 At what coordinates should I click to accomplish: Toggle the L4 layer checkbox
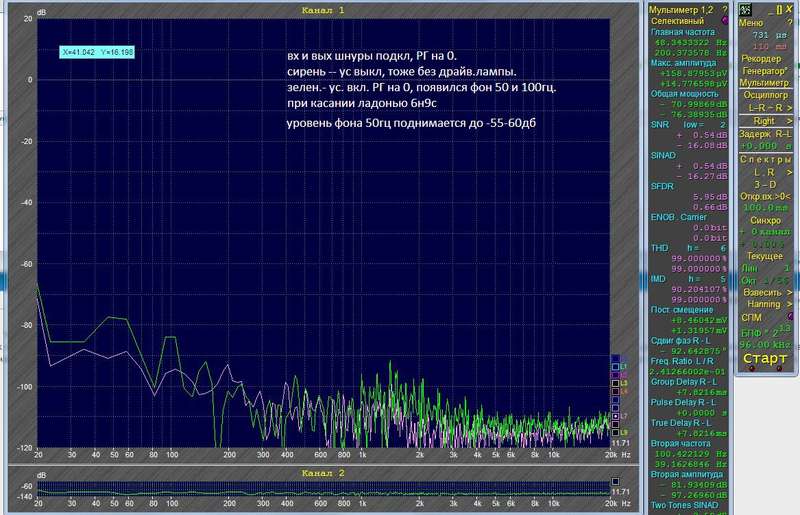click(615, 391)
